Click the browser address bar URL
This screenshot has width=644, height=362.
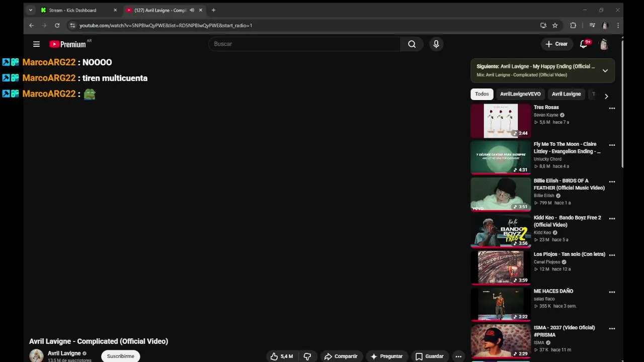(x=166, y=25)
